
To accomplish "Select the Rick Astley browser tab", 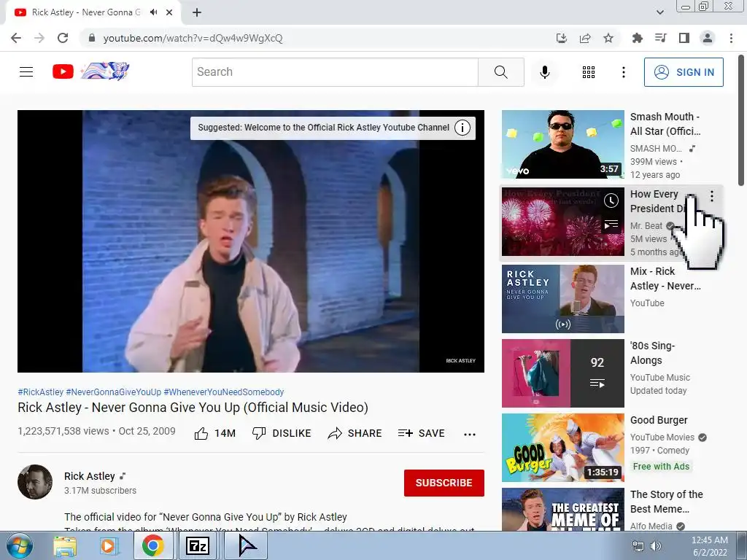I will [93, 12].
